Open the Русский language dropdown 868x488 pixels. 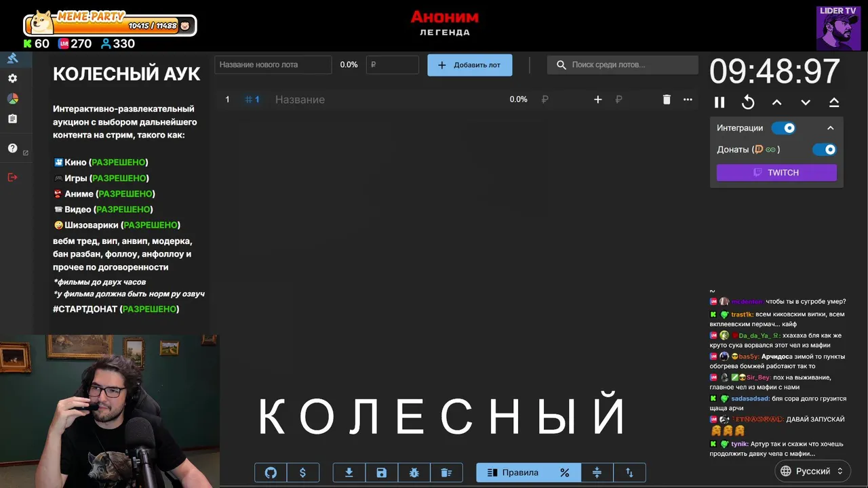[x=812, y=471]
